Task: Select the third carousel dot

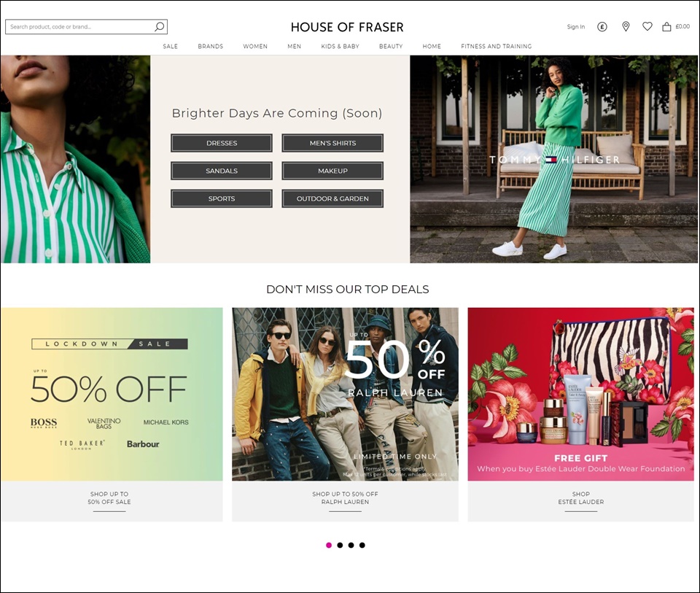Action: pyautogui.click(x=351, y=545)
